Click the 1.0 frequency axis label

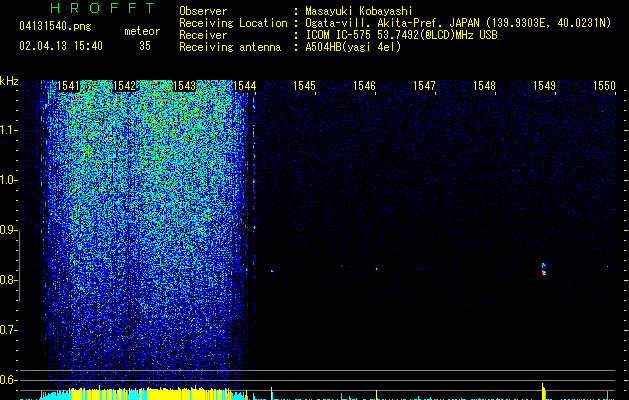pyautogui.click(x=8, y=180)
